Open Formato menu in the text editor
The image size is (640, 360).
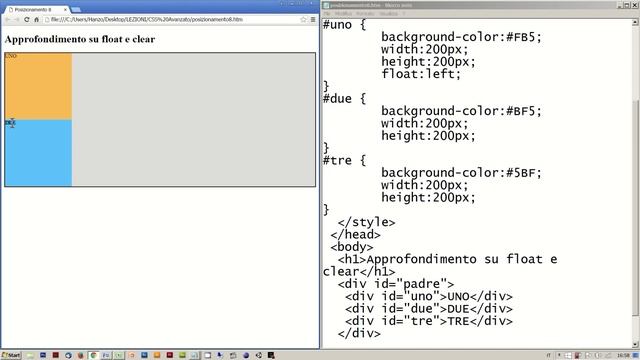[365, 13]
